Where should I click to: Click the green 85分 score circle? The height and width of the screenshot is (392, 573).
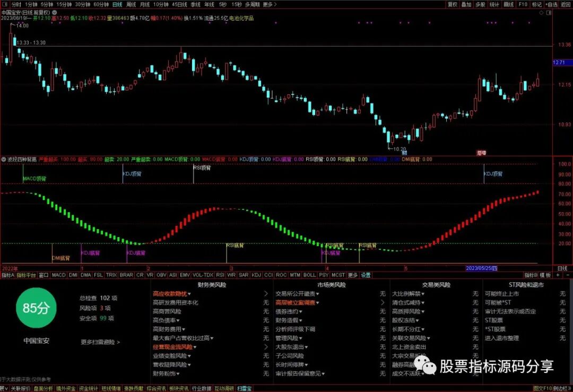36,308
